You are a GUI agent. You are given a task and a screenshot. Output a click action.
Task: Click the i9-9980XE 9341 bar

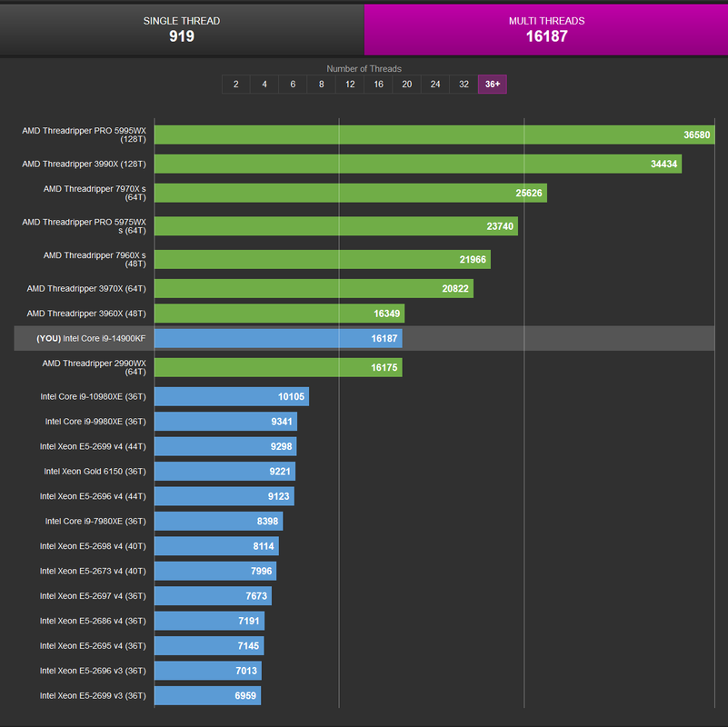coord(225,422)
